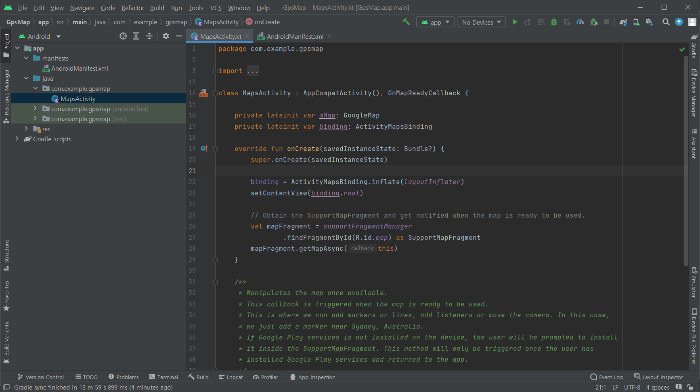The width and height of the screenshot is (700, 392).
Task: Collapse all in the Project panel
Action: pyautogui.click(x=149, y=36)
